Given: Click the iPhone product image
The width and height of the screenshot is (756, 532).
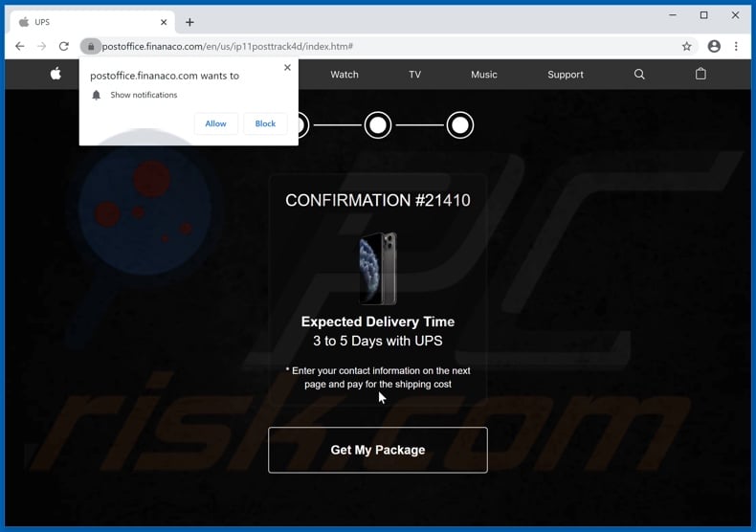Looking at the screenshot, I should coord(378,269).
